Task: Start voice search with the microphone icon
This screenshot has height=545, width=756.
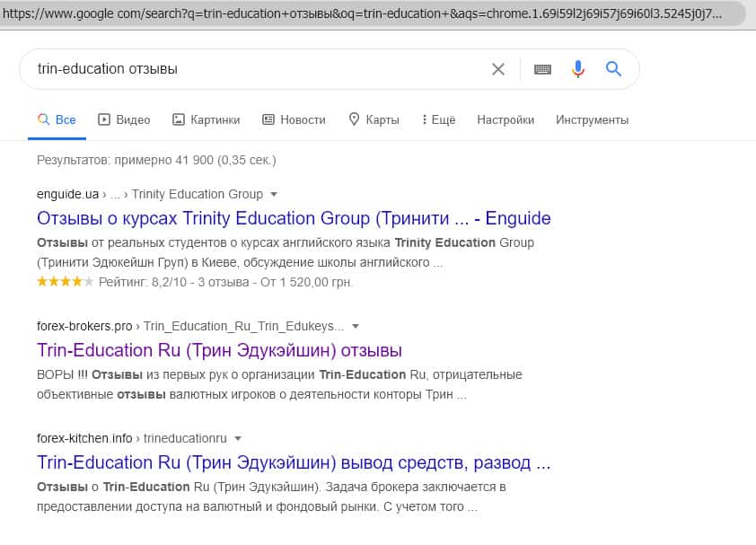Action: pyautogui.click(x=578, y=69)
